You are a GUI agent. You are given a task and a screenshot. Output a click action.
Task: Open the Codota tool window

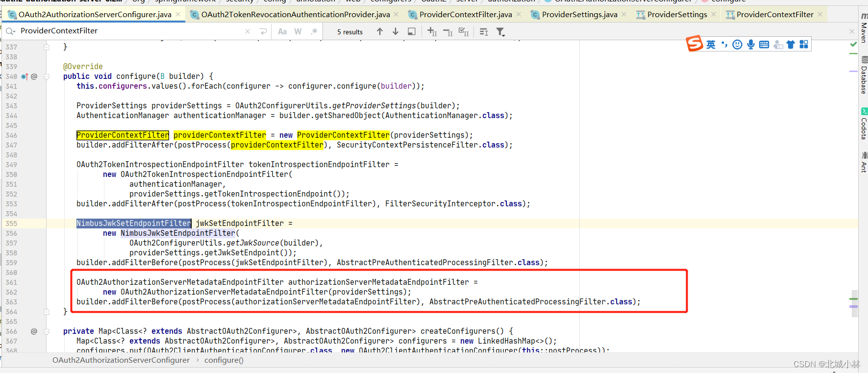pyautogui.click(x=864, y=124)
